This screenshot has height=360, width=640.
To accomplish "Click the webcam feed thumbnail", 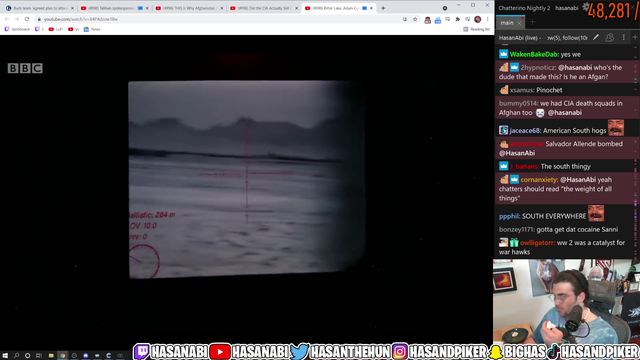I will pos(567,301).
